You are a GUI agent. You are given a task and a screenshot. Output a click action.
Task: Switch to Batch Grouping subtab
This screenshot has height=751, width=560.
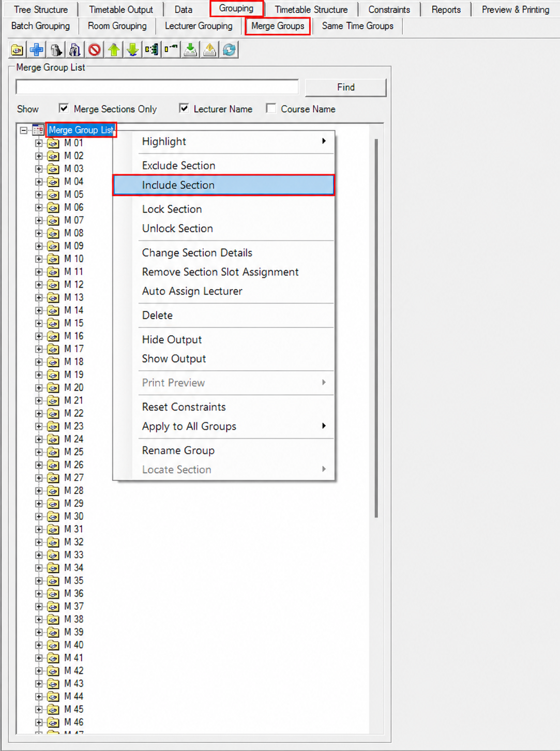point(40,26)
